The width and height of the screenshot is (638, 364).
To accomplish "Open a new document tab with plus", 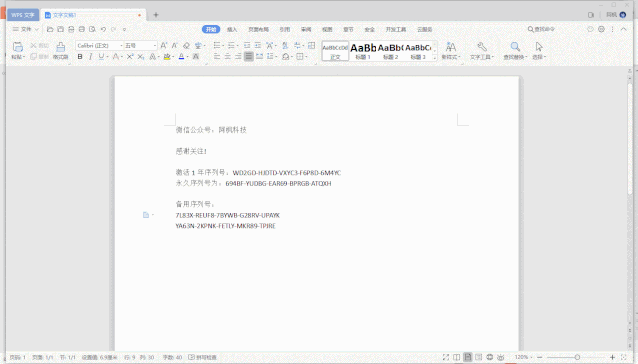I will [156, 15].
